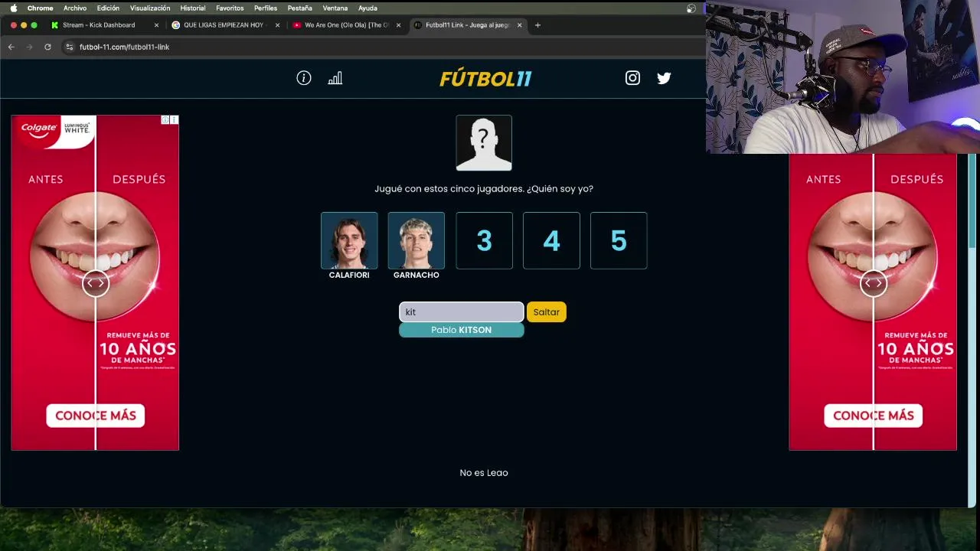Open the Pestaña menu

[x=299, y=8]
